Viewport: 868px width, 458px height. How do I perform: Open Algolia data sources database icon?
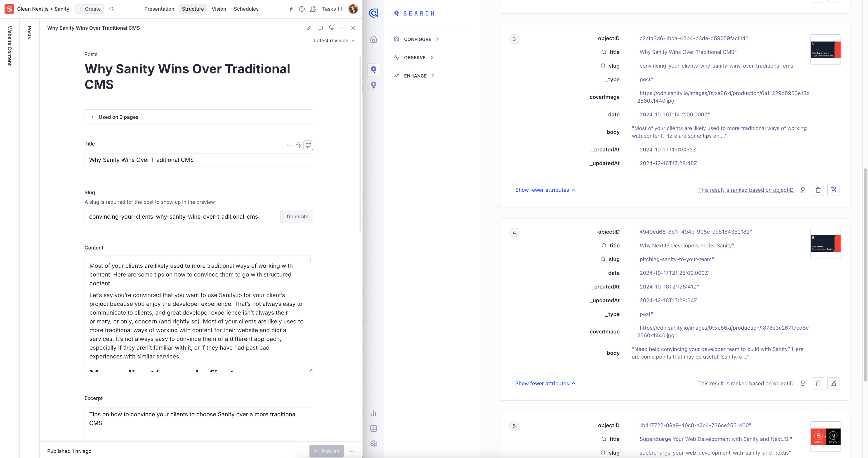point(373,429)
